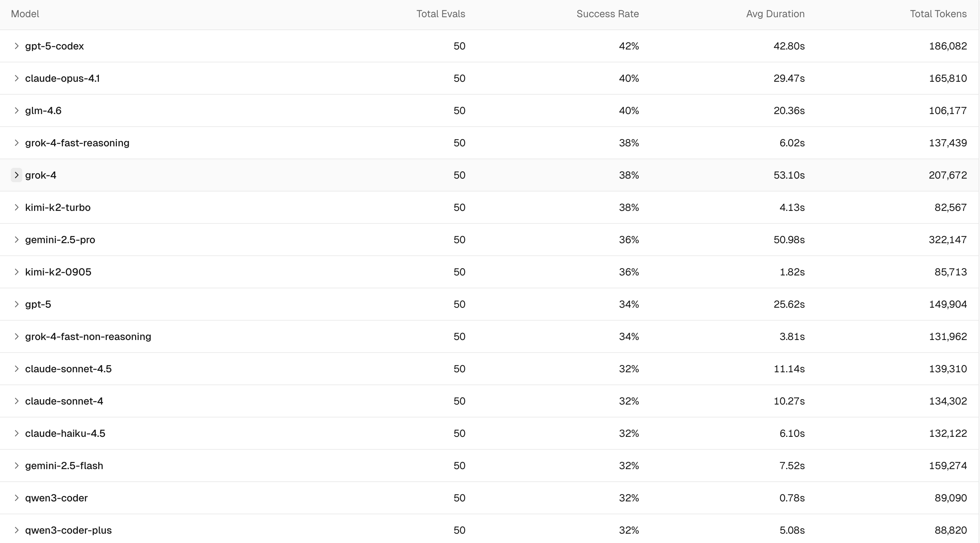
Task: Expand the grok-4-fast-reasoning row chevron
Action: click(x=16, y=143)
